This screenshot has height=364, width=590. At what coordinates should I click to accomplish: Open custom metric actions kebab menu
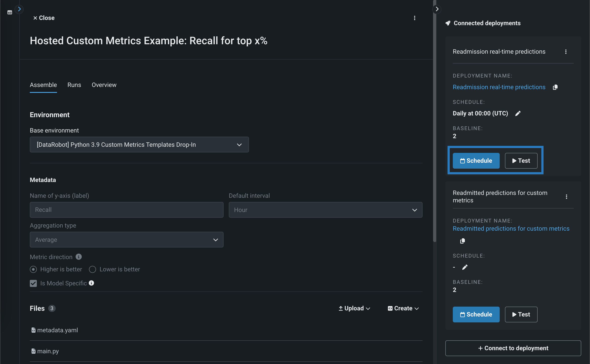(x=414, y=18)
